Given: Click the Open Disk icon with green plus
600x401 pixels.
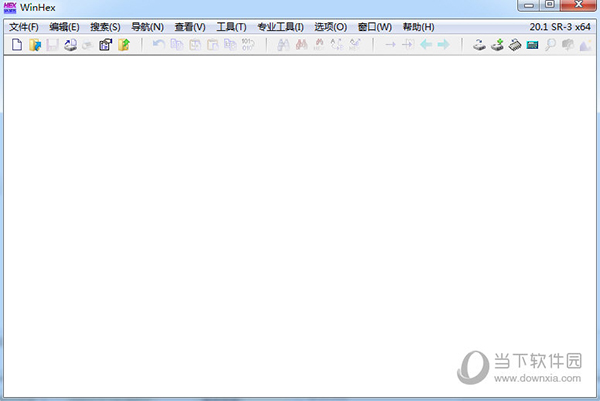Looking at the screenshot, I should [x=497, y=45].
